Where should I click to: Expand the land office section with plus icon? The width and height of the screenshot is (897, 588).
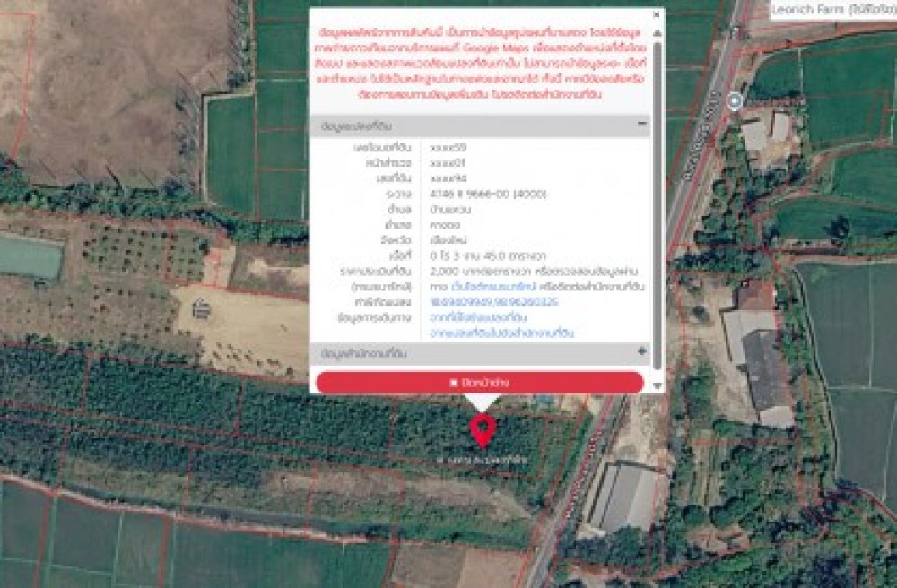tap(642, 352)
